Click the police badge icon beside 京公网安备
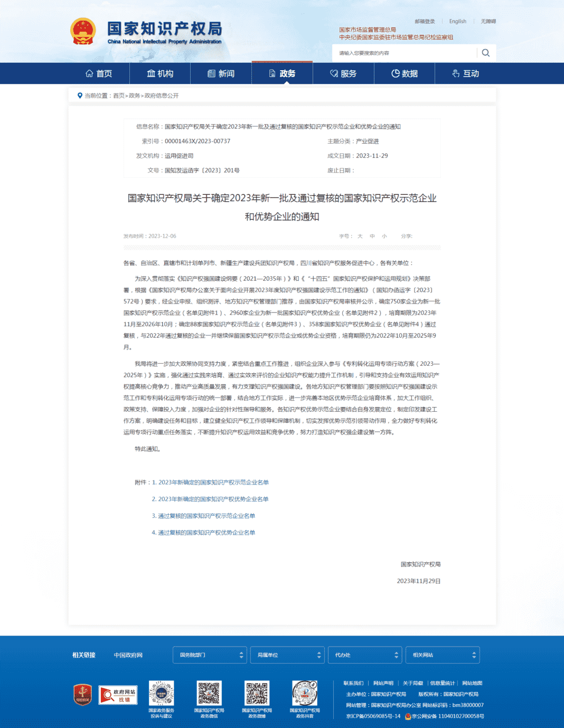564x728 pixels. pos(408,716)
